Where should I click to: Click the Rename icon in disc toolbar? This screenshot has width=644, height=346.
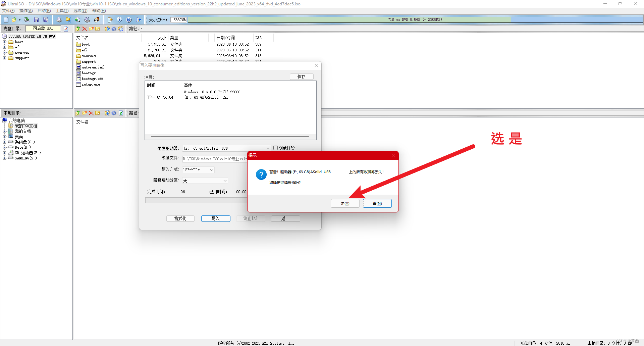tap(98, 29)
